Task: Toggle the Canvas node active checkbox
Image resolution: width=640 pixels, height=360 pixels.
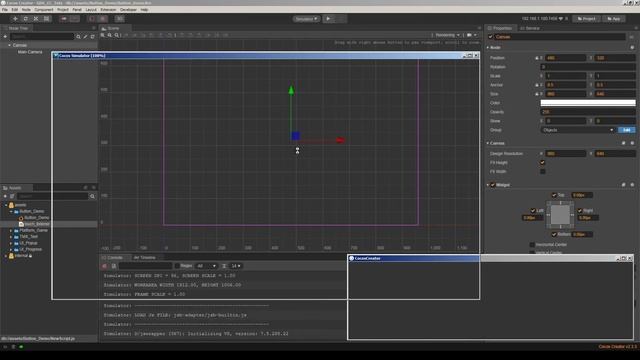Action: [x=491, y=37]
